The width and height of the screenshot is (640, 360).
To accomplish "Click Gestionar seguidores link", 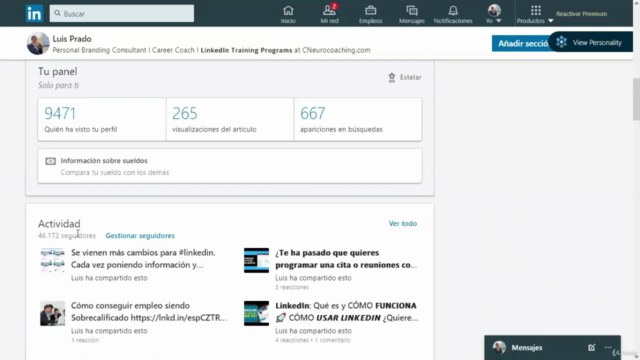I will pyautogui.click(x=140, y=236).
